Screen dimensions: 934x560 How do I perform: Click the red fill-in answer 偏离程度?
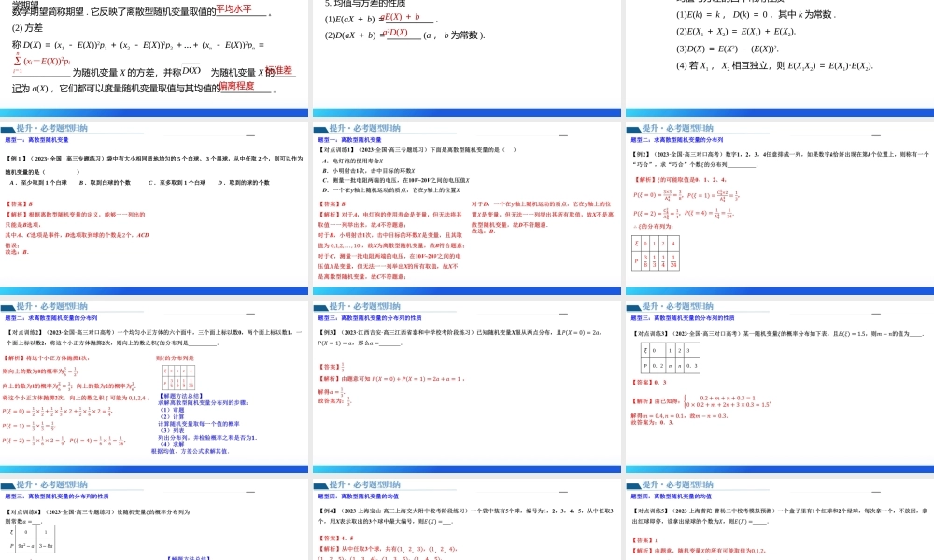click(237, 86)
